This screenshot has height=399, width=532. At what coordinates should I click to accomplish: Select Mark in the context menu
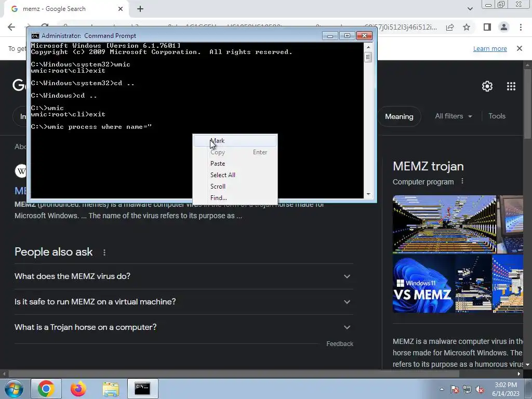tap(235, 141)
